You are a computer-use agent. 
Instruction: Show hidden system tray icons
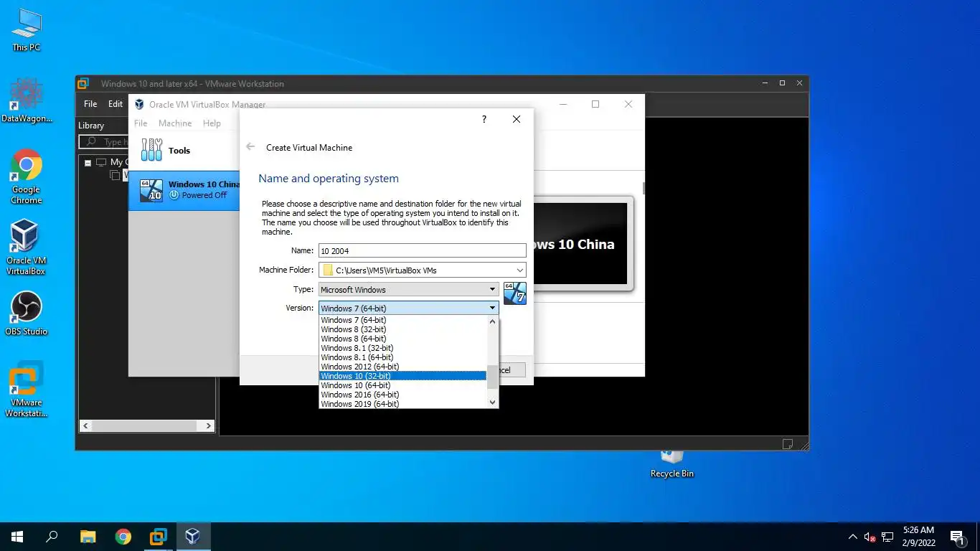tap(853, 537)
